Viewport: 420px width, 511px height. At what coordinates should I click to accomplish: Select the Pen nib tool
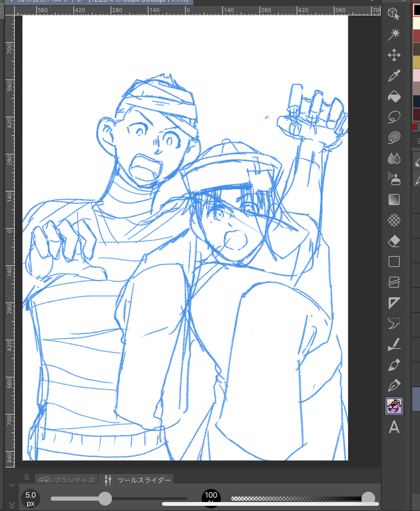394,386
